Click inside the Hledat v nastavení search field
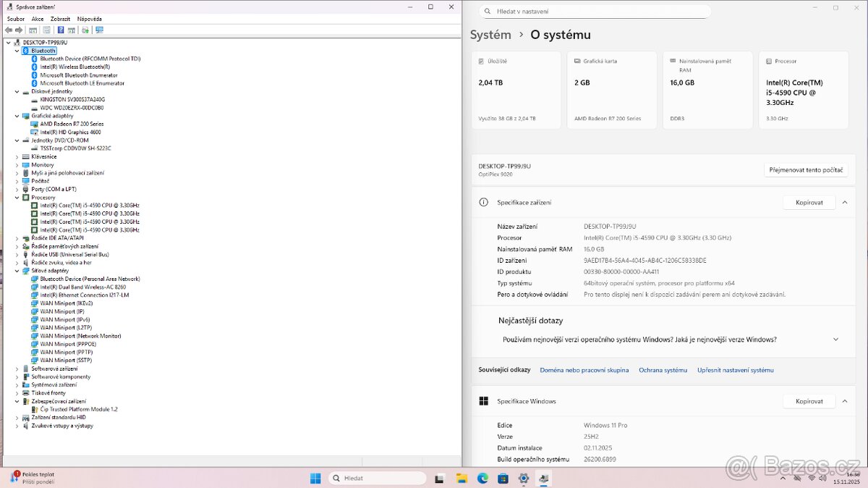 click(x=593, y=11)
